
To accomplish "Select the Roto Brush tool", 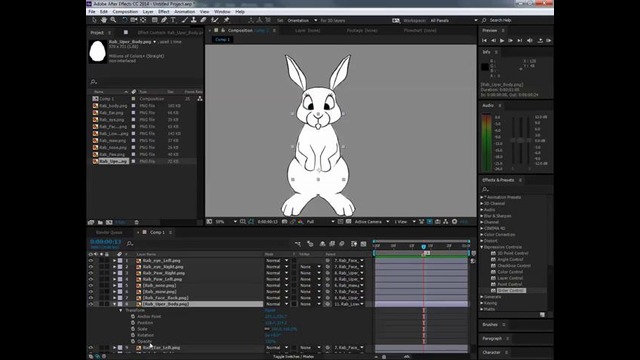I will tap(215, 20).
